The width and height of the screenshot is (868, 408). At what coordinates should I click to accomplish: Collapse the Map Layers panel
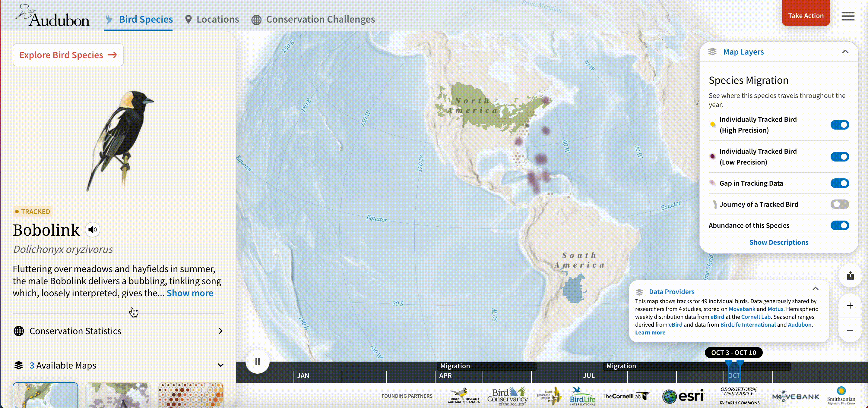(845, 52)
